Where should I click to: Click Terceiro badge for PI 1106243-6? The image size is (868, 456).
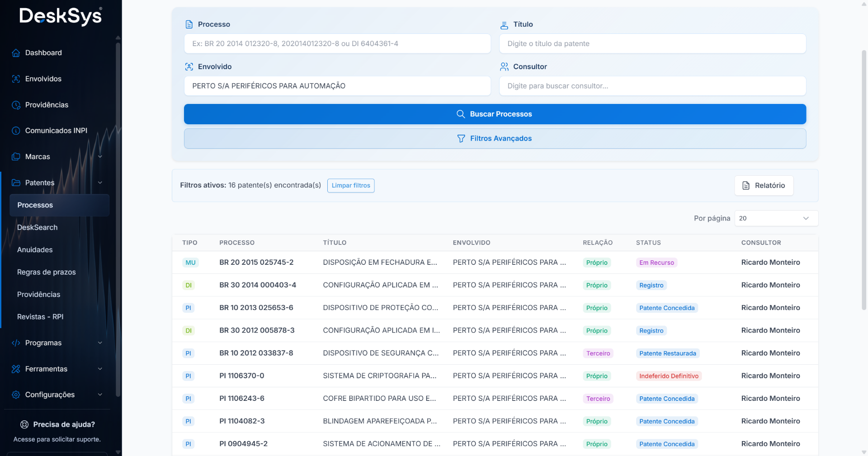coord(598,399)
